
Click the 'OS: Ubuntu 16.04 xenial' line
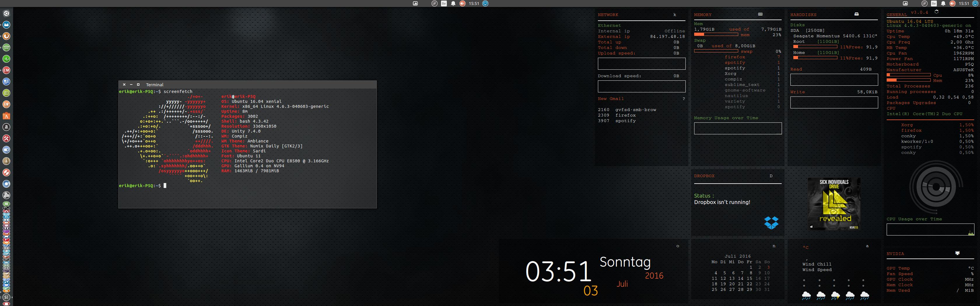point(251,101)
